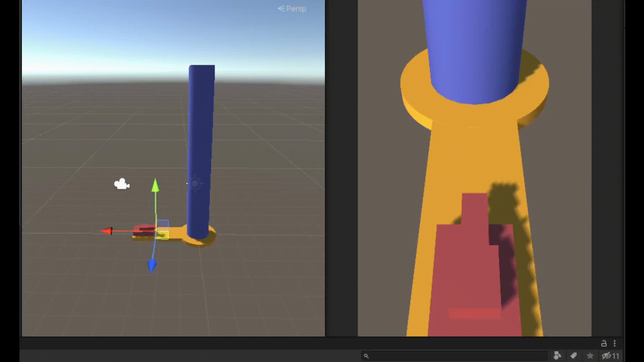Click the green Y-axis move arrow
The image size is (644, 362).
pyautogui.click(x=155, y=185)
